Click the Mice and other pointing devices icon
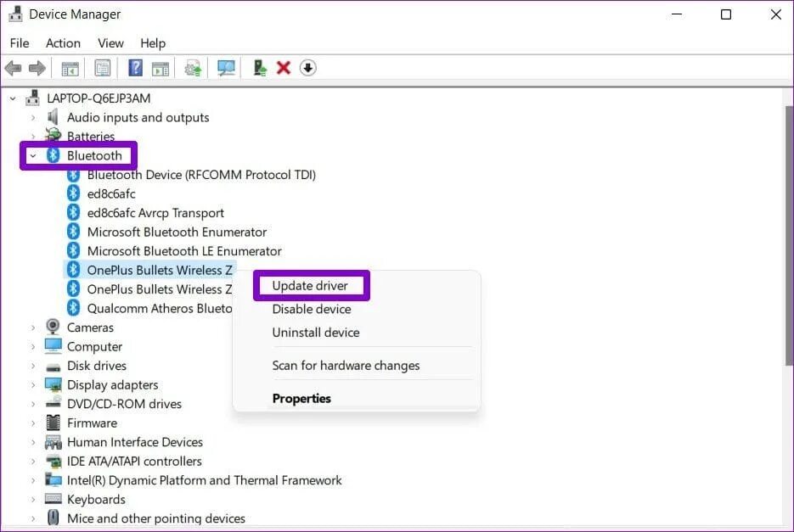This screenshot has height=532, width=794. [53, 518]
